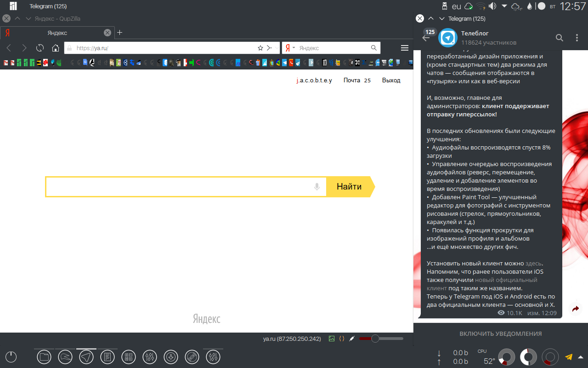Click ВКЛЮЧИТЬ УВЕДОМЛЕНИЯ button

(x=501, y=334)
